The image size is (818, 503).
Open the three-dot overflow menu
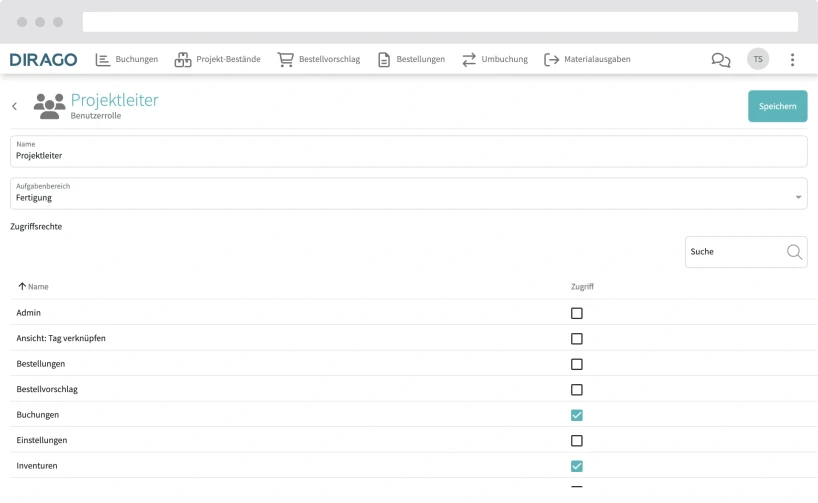tap(792, 60)
